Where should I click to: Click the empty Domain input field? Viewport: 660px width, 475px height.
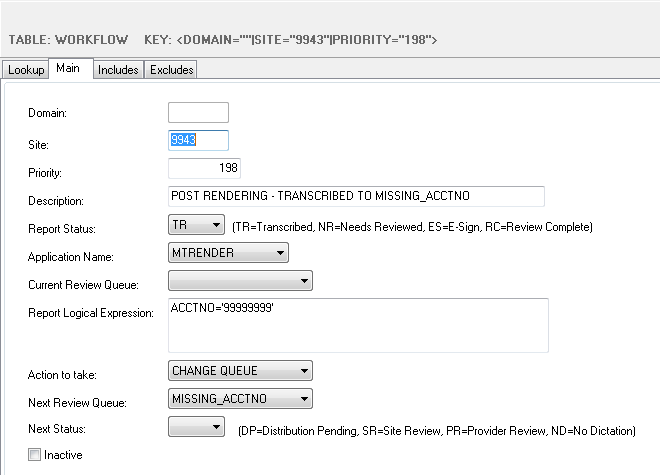click(198, 113)
